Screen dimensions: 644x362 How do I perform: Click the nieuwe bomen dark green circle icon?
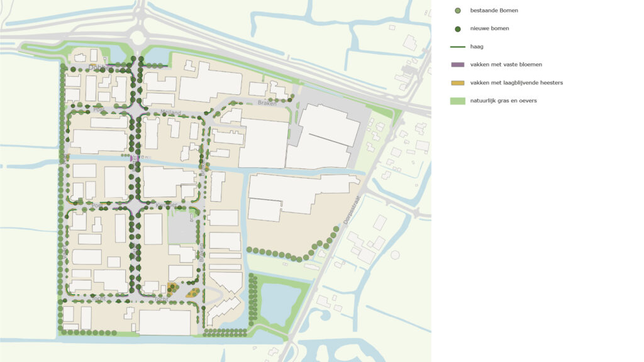coord(457,28)
